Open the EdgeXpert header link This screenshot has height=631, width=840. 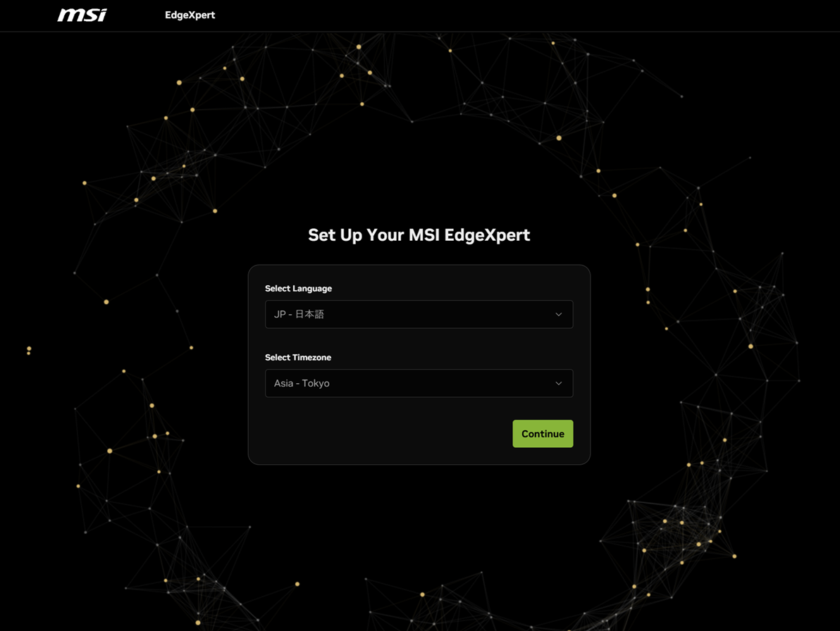tap(190, 15)
